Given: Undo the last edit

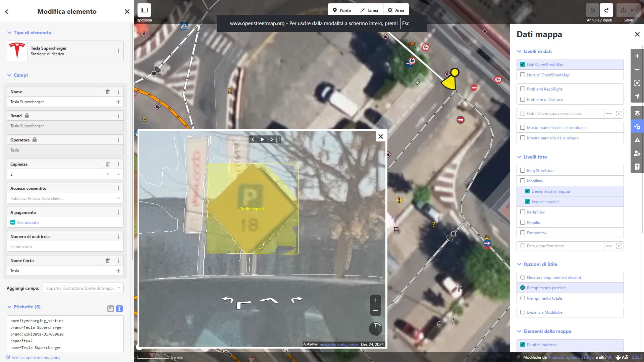Looking at the screenshot, I should pyautogui.click(x=593, y=10).
